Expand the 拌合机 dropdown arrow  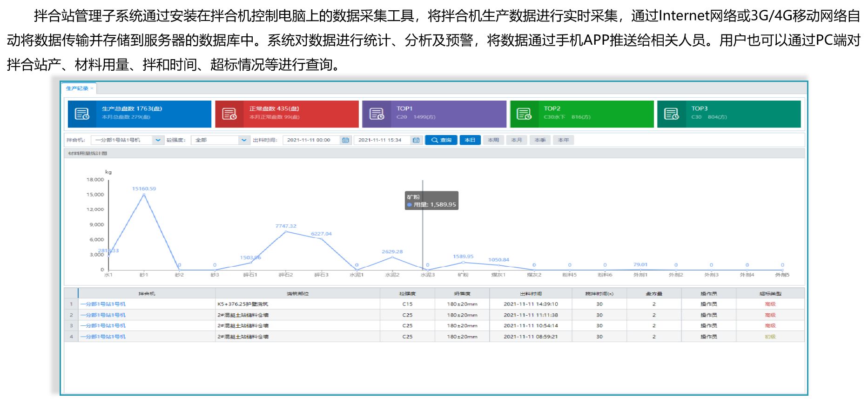coord(158,140)
